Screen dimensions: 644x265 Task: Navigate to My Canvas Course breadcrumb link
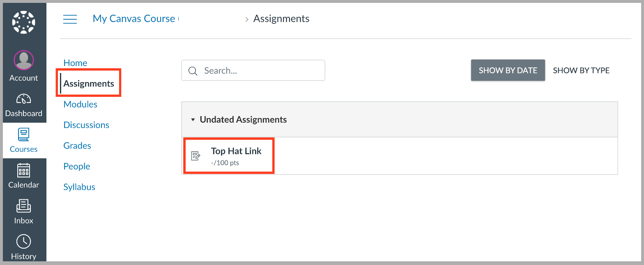pos(134,18)
